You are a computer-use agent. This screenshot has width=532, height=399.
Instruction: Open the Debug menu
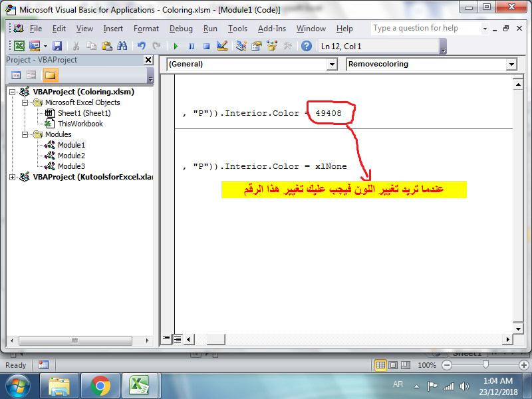181,29
